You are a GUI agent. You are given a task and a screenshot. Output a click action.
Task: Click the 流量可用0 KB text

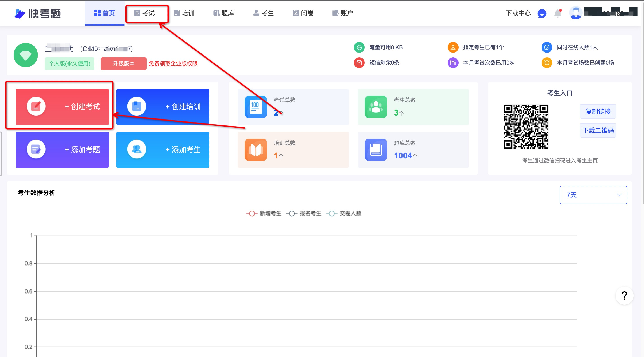point(386,47)
